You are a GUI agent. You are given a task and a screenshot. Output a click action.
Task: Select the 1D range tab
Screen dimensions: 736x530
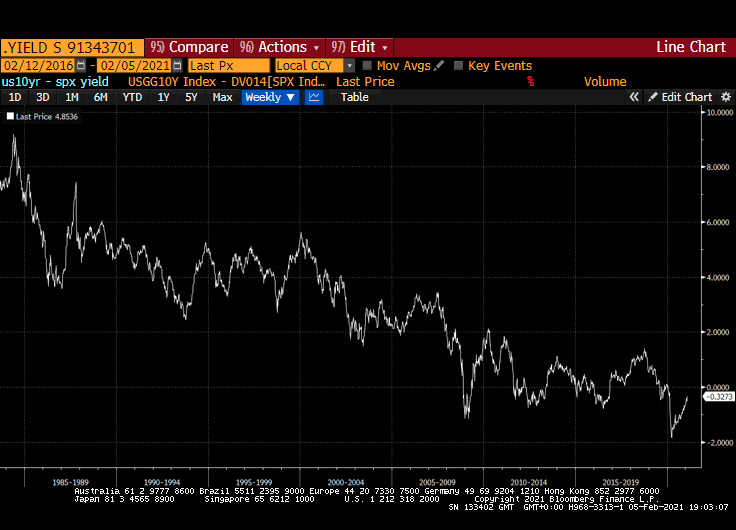pos(15,97)
